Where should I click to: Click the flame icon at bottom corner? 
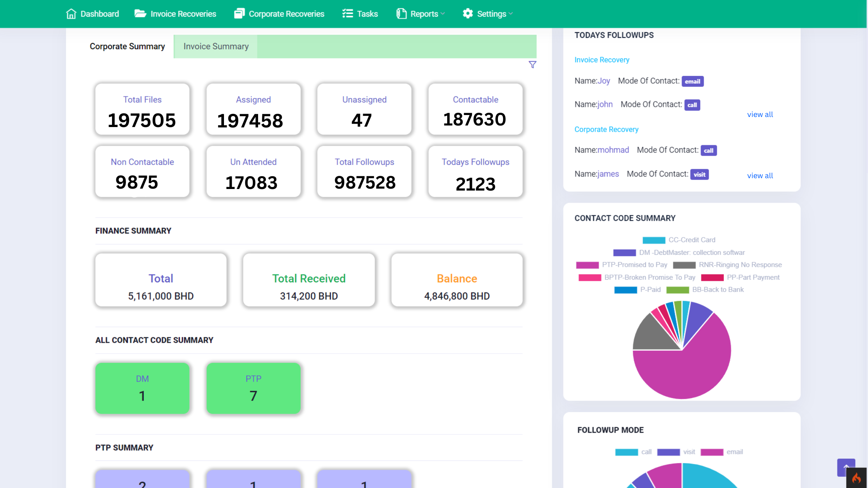[856, 479]
